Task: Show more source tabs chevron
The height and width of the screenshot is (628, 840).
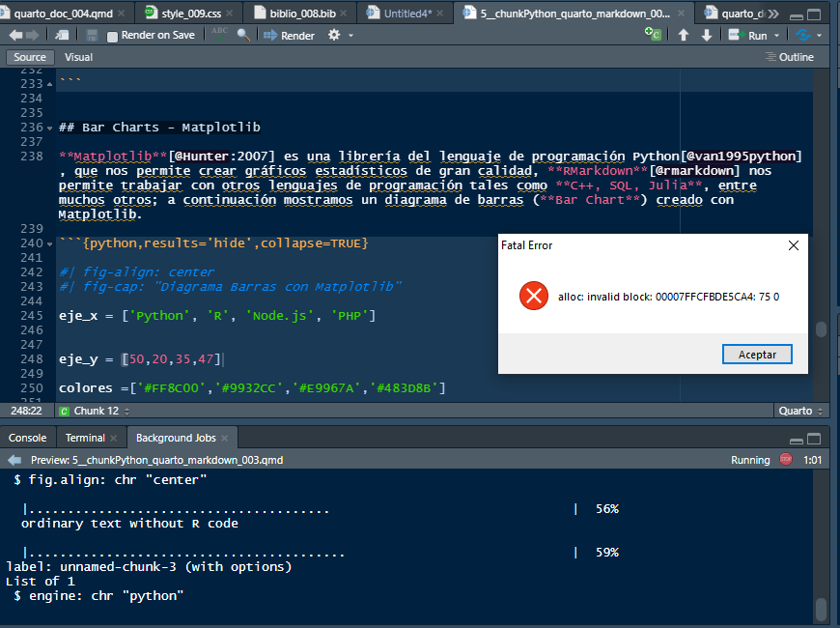Action: click(773, 14)
